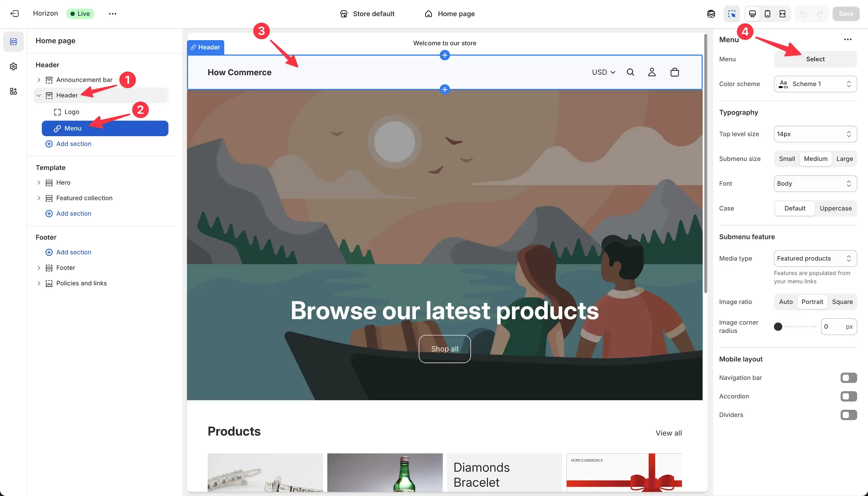
Task: Toggle the Navigation bar switch
Action: [849, 378]
